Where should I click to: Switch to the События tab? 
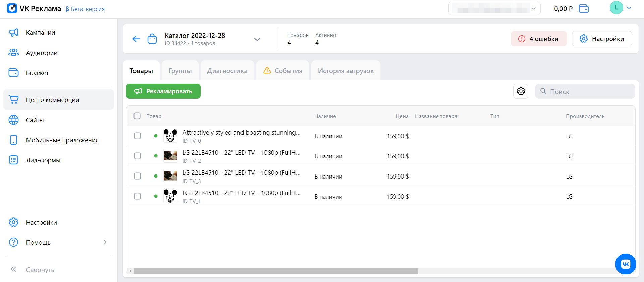pos(282,71)
